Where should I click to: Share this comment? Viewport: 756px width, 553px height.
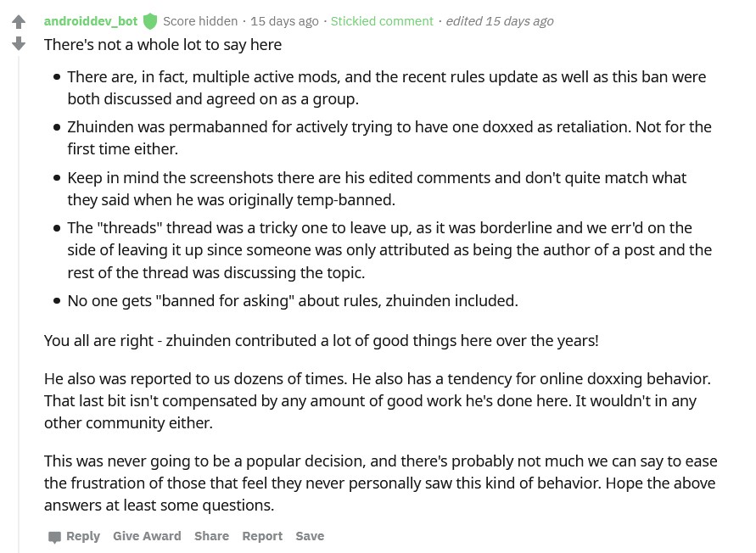coord(211,536)
